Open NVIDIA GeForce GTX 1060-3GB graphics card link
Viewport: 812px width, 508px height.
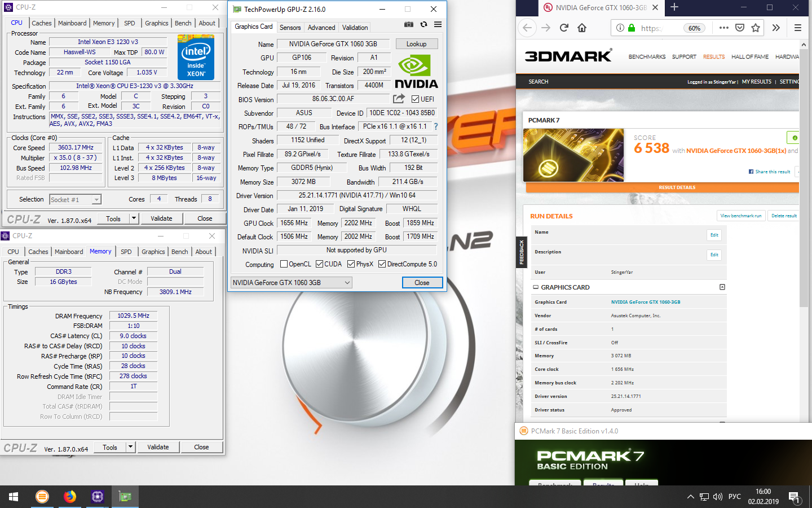click(x=646, y=302)
